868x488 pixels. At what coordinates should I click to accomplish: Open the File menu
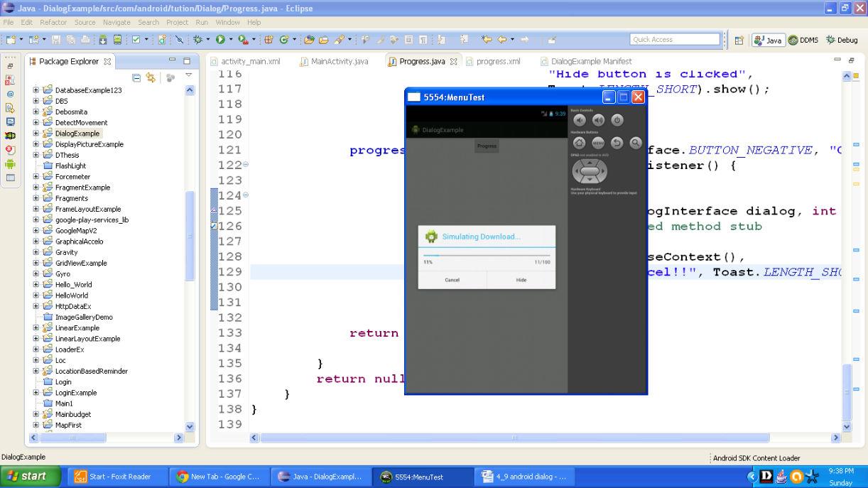(x=9, y=22)
